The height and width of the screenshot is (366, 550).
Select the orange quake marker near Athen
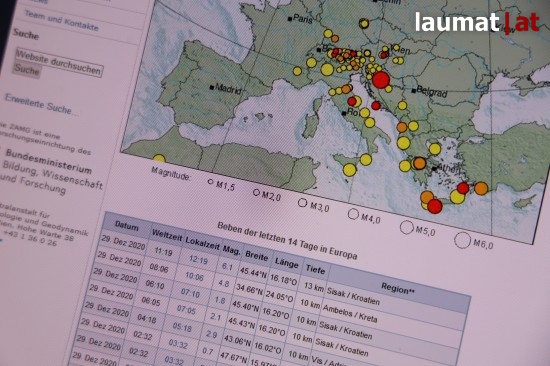coord(419,163)
